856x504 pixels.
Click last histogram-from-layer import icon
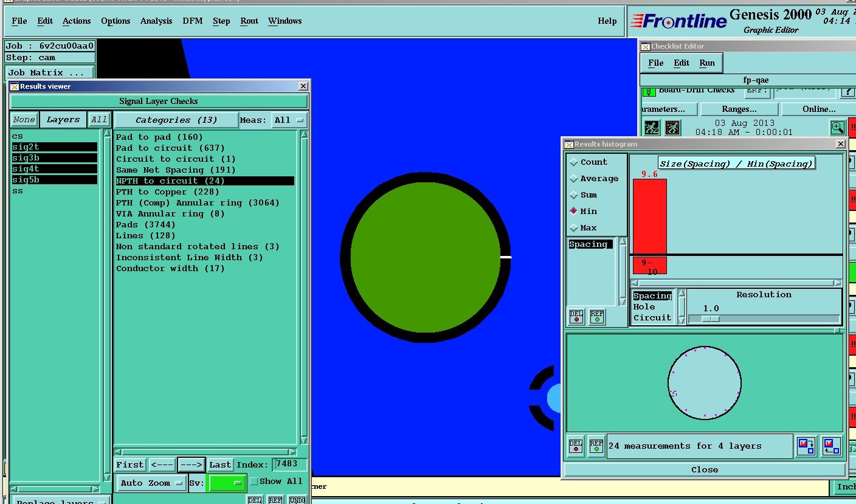tap(832, 446)
